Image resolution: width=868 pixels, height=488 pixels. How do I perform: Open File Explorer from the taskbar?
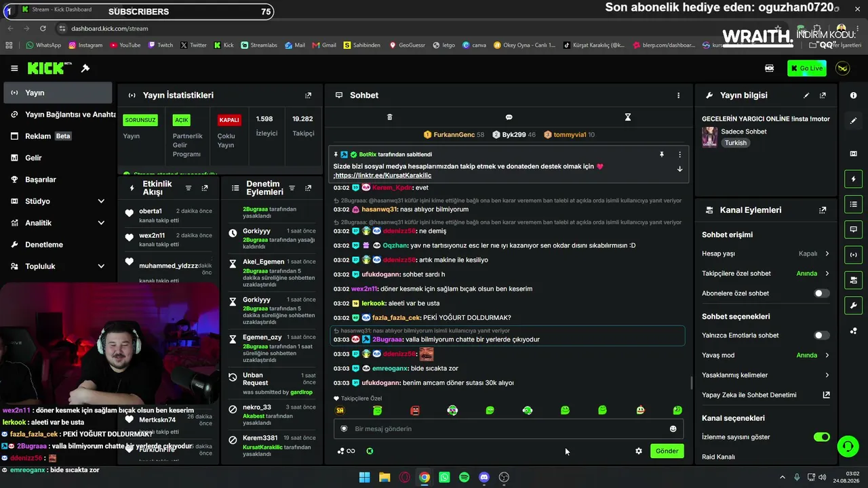384,477
